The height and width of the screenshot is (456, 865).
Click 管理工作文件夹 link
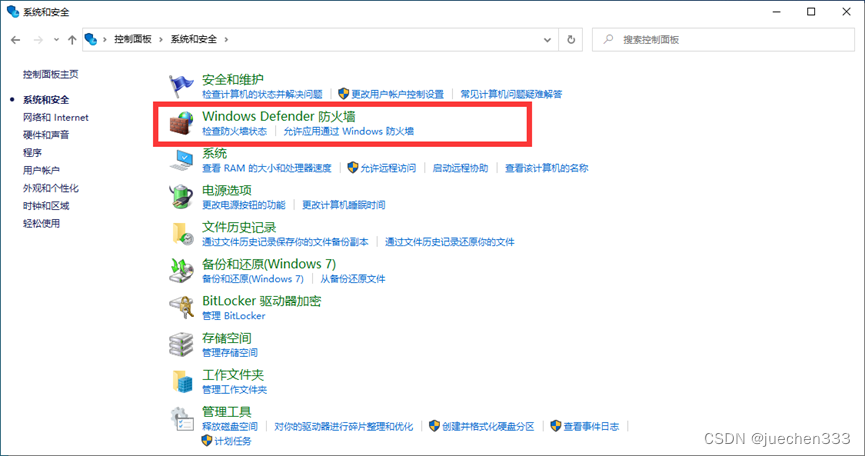[234, 390]
